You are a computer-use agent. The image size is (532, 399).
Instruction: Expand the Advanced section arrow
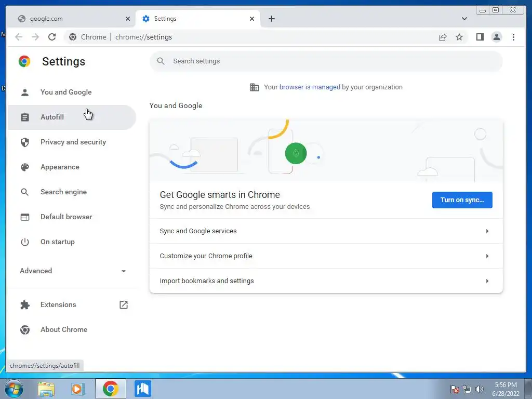coord(124,271)
